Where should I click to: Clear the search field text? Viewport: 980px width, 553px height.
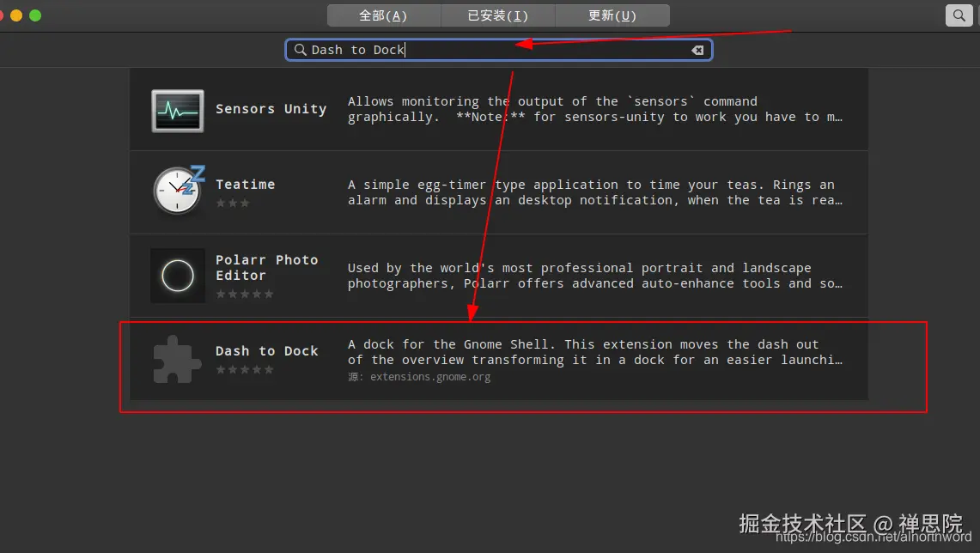coord(697,50)
